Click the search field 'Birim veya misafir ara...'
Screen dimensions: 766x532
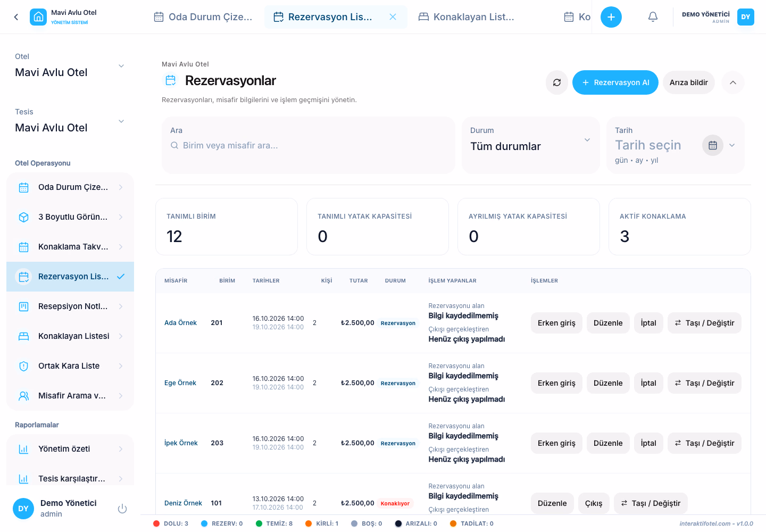click(309, 145)
